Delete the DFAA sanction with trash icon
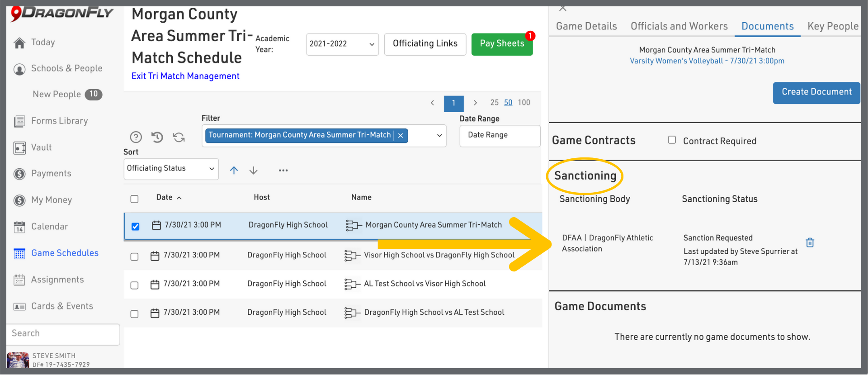The height and width of the screenshot is (375, 868). coord(810,243)
